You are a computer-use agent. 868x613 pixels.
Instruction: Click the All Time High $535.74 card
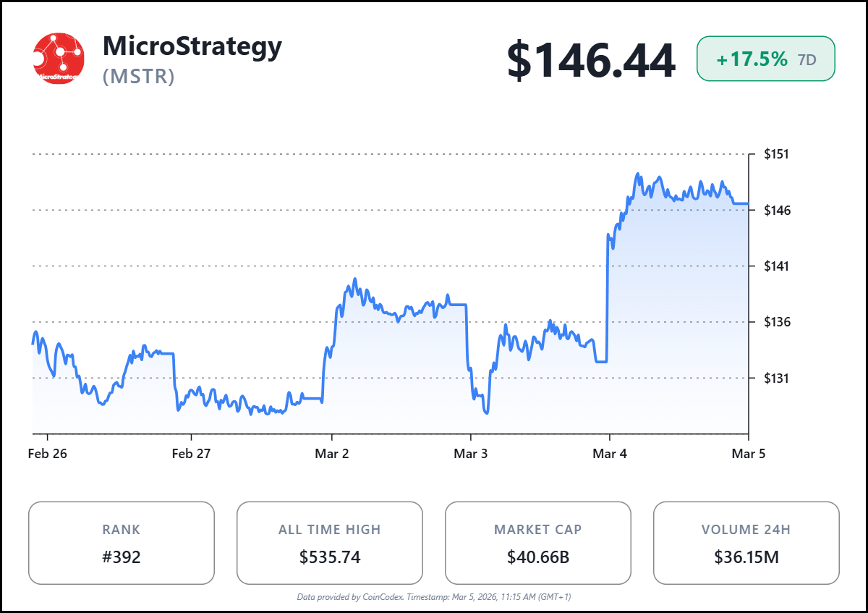[330, 543]
